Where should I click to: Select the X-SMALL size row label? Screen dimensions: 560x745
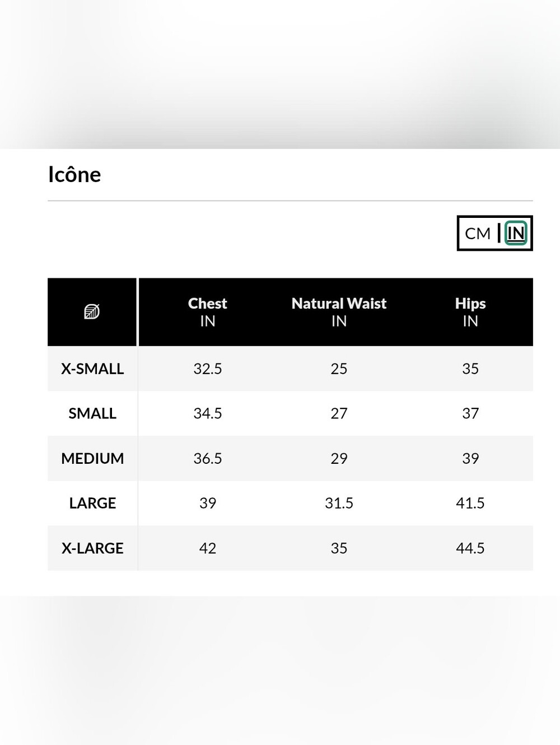pyautogui.click(x=92, y=369)
